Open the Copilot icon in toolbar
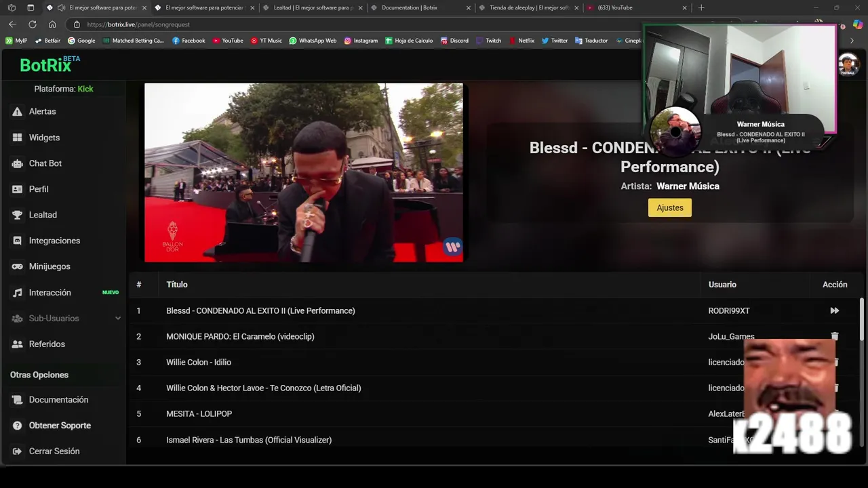The image size is (868, 488). [858, 24]
